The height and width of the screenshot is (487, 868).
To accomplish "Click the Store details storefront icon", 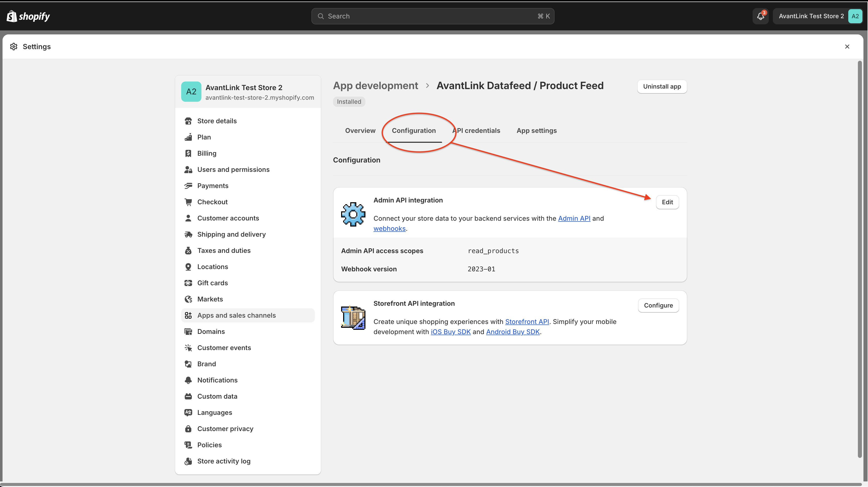I will [188, 121].
